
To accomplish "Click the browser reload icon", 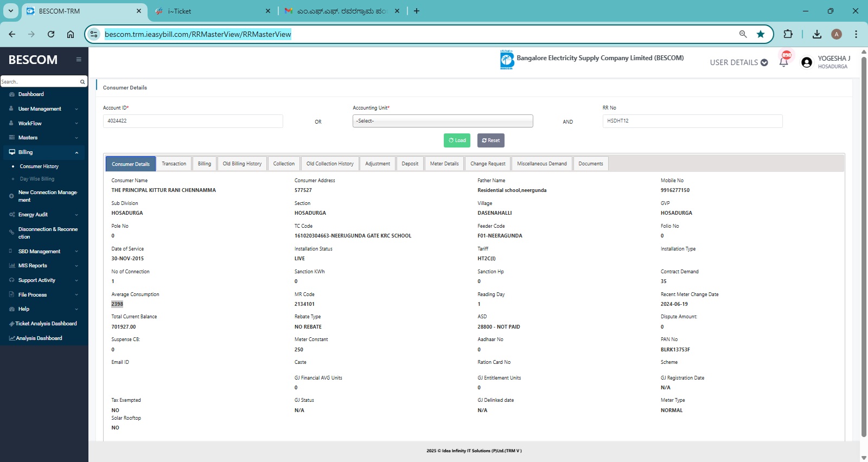I will click(51, 34).
